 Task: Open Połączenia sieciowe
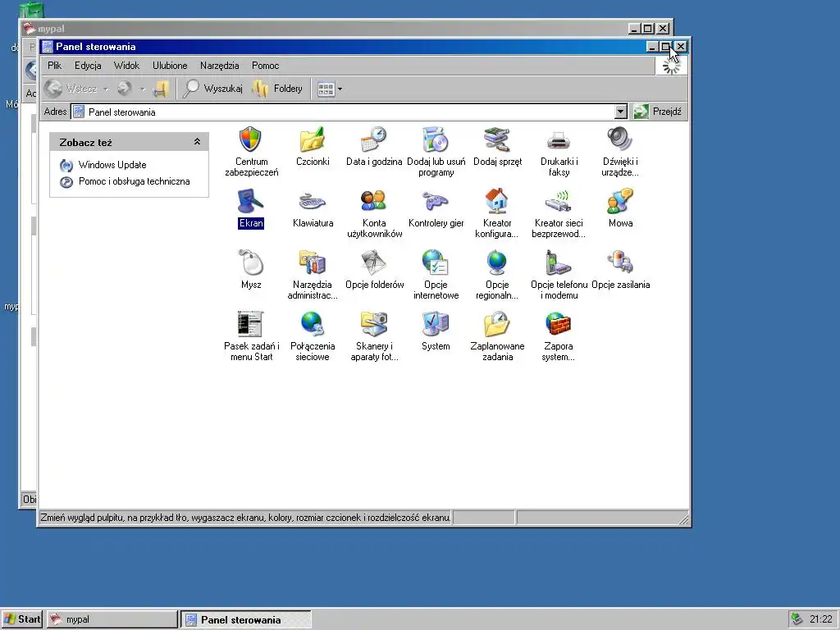tap(313, 325)
